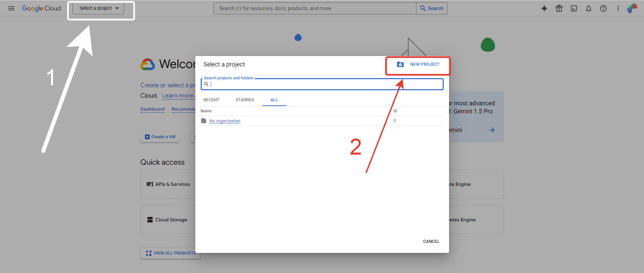Viewport: 644px width, 273px height.
Task: Open the help question mark icon
Action: point(603,8)
